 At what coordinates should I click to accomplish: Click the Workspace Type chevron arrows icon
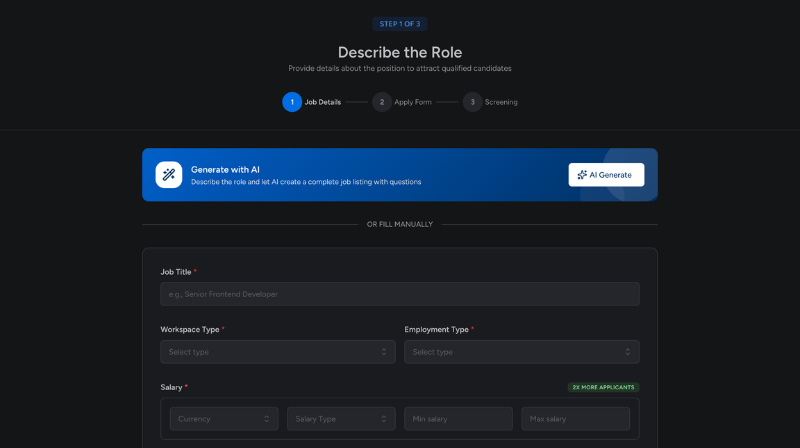(x=384, y=352)
